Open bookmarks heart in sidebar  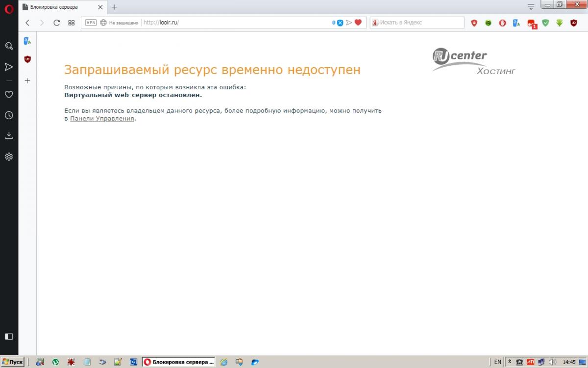[9, 95]
